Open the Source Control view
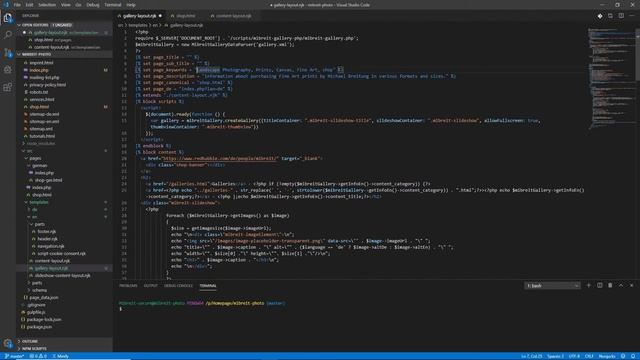The width and height of the screenshot is (640, 360). coord(8,53)
